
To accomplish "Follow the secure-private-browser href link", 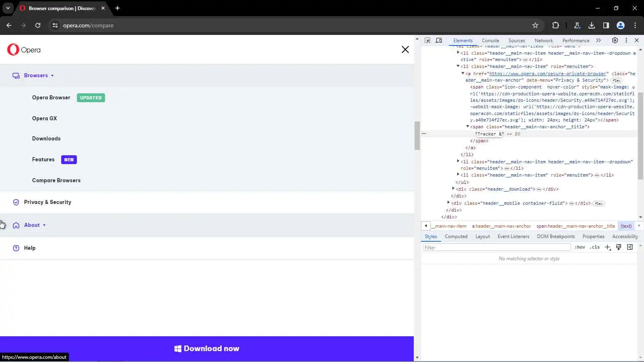I will click(x=547, y=74).
